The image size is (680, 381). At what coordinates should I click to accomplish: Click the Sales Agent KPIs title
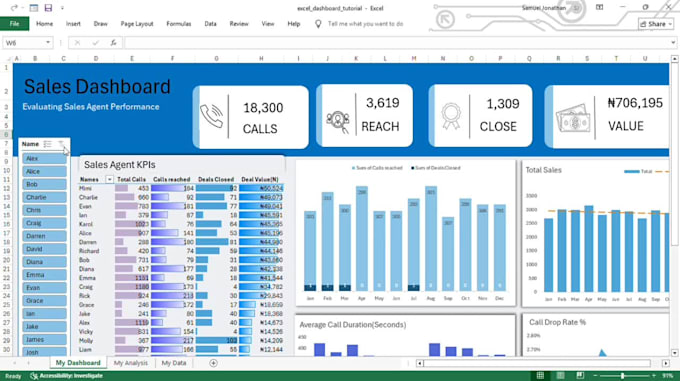pyautogui.click(x=120, y=165)
